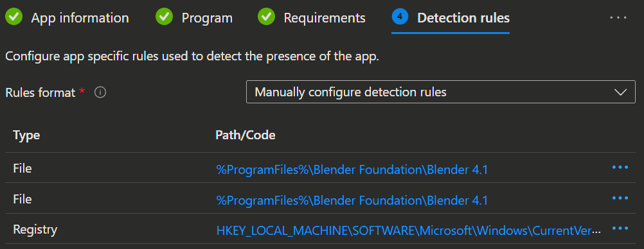Image resolution: width=644 pixels, height=249 pixels.
Task: Click the Rules format label
Action: tap(40, 92)
